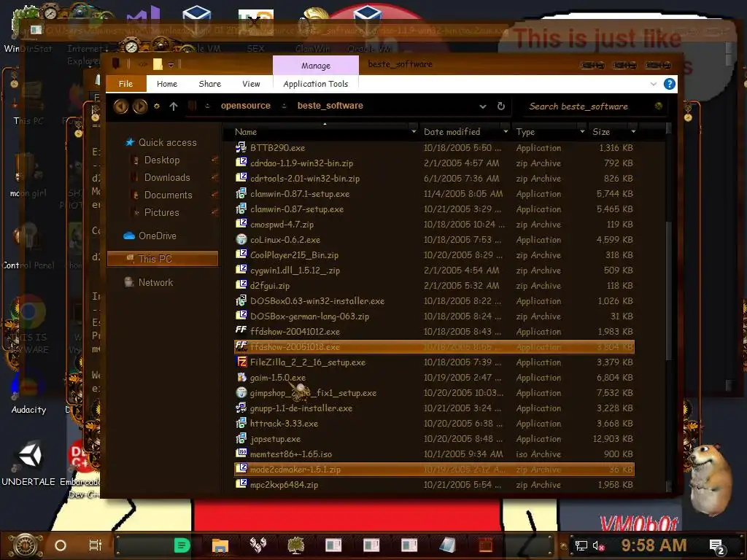
Task: Select the UNDERTALE desktop icon
Action: 28,463
